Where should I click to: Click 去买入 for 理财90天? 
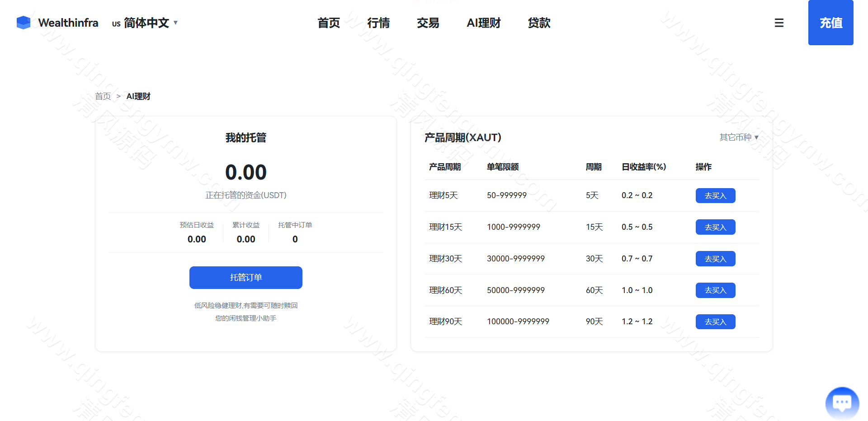716,322
